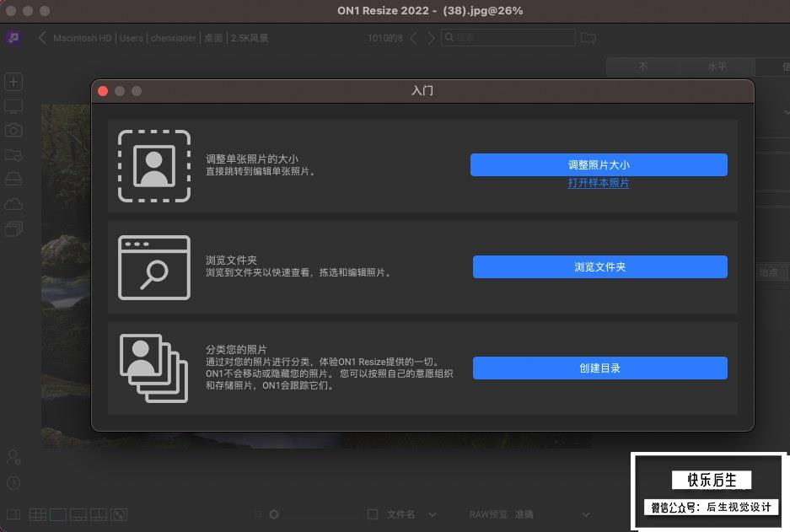Screen dimensions: 790x532
Task: Toggle the left panel icon in bottom bar
Action: click(x=13, y=514)
